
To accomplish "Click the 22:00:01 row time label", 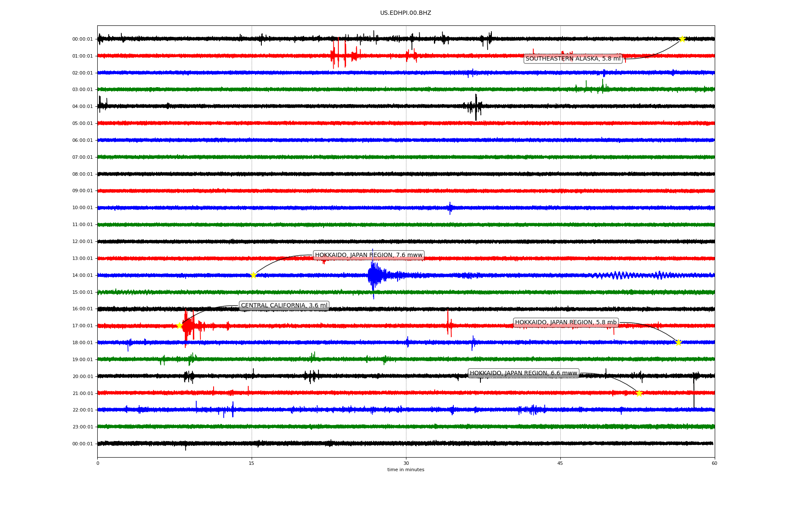I will [x=82, y=410].
